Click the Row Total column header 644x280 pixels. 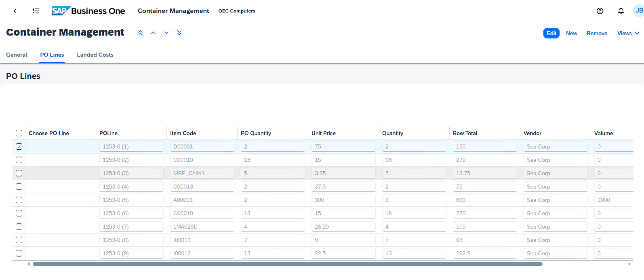485,133
